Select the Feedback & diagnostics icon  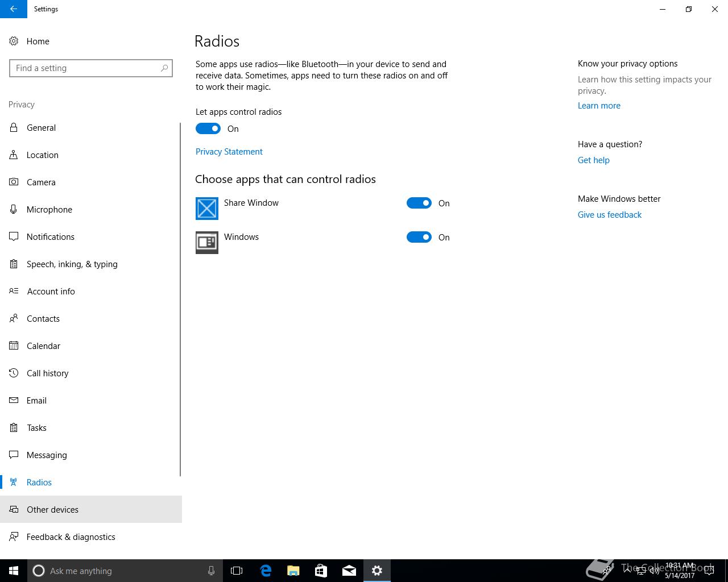click(14, 537)
